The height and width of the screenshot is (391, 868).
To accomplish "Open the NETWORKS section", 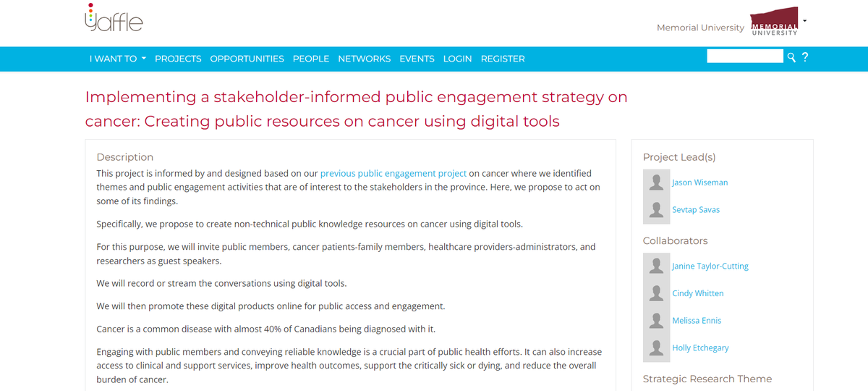I will pyautogui.click(x=365, y=59).
